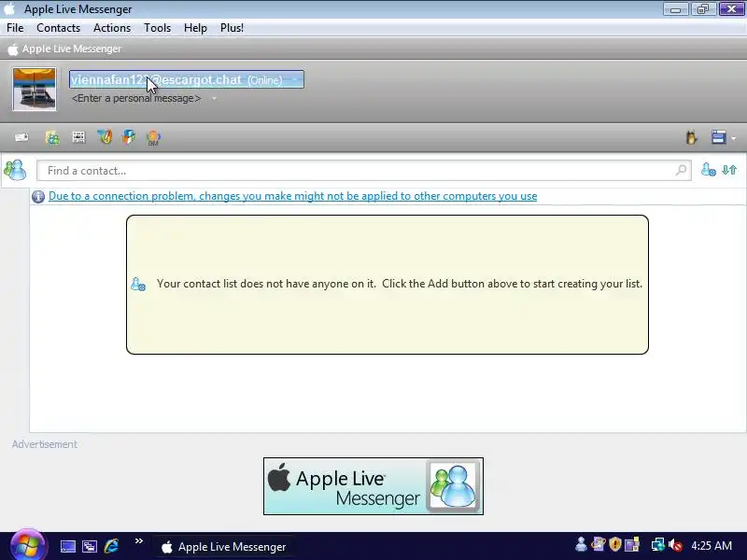Click the Messenger buddy tray icon
The image size is (747, 560).
[x=581, y=544]
